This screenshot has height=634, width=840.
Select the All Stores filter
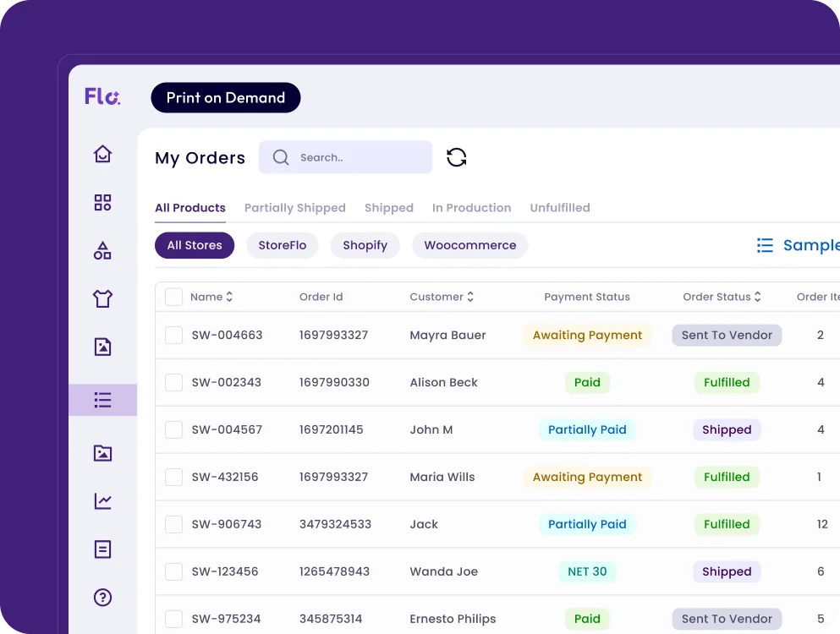[x=195, y=245]
